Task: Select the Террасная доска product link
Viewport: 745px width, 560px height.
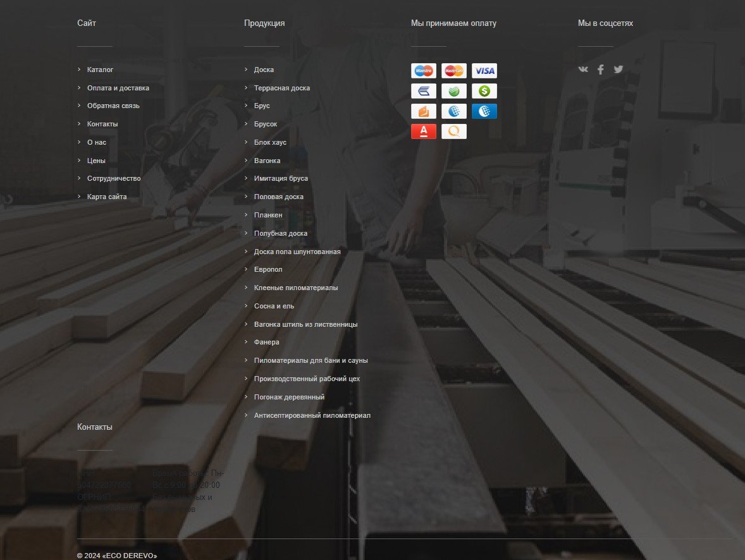Action: tap(282, 88)
